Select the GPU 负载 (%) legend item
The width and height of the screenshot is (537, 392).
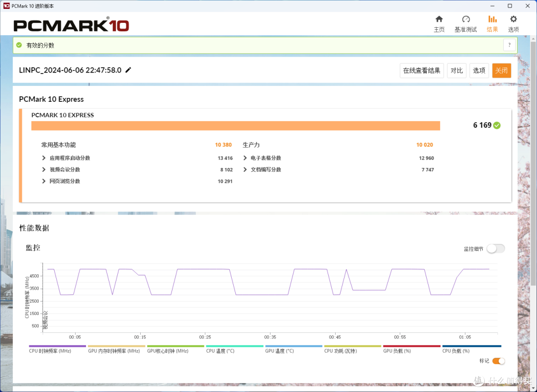[412, 349]
